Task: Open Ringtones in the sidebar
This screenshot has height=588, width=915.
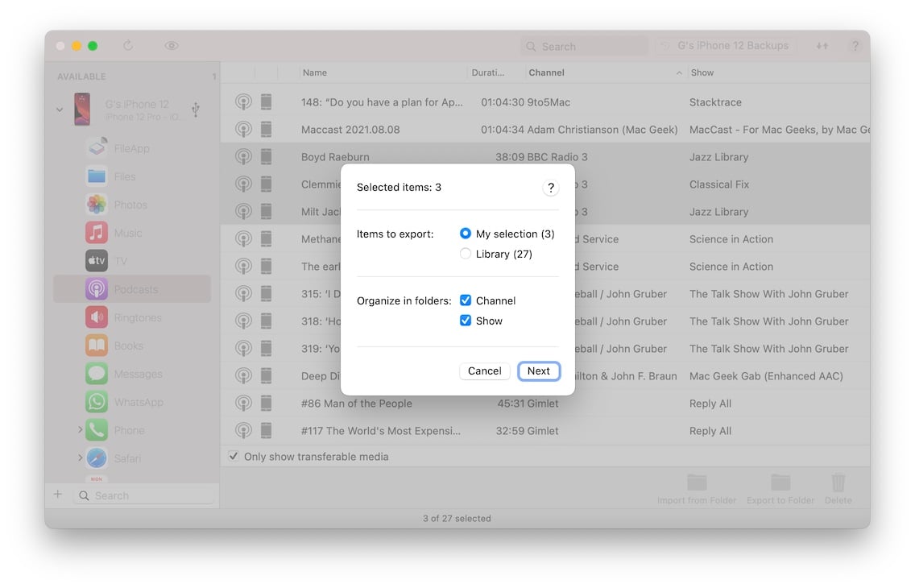Action: click(x=131, y=317)
